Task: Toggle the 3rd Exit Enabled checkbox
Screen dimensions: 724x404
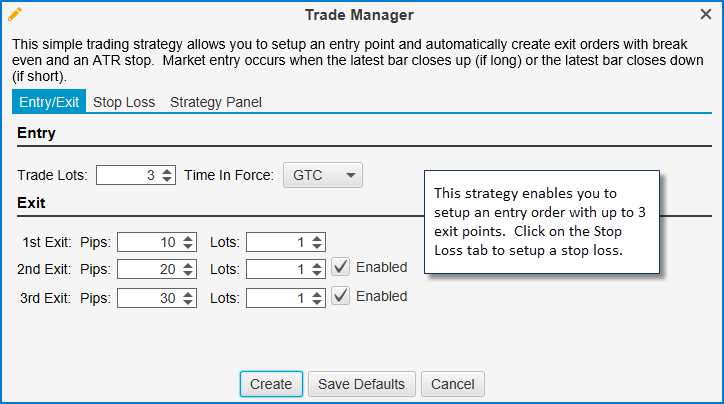Action: [341, 296]
